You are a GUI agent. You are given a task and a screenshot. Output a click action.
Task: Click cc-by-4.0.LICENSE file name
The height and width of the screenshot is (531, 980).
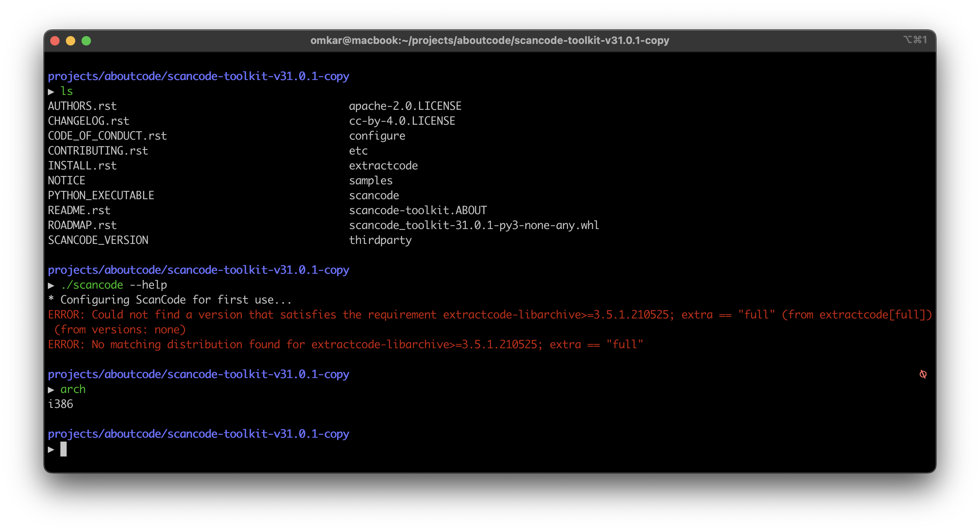[x=402, y=121]
